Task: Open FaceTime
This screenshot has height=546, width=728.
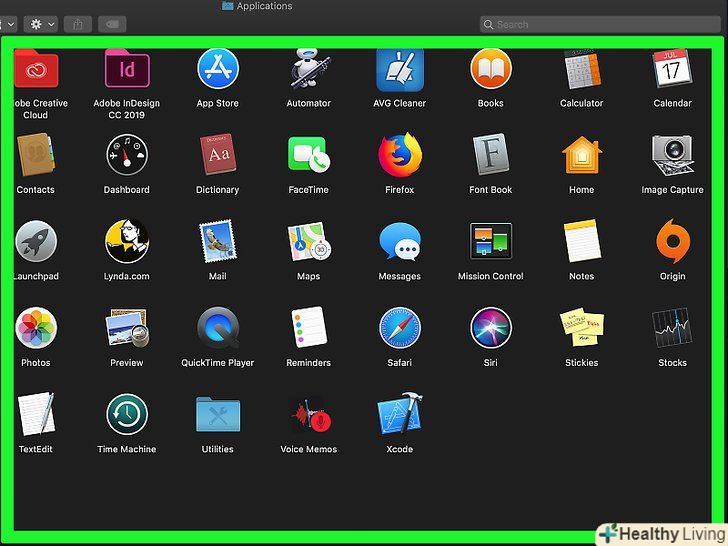Action: coord(309,155)
